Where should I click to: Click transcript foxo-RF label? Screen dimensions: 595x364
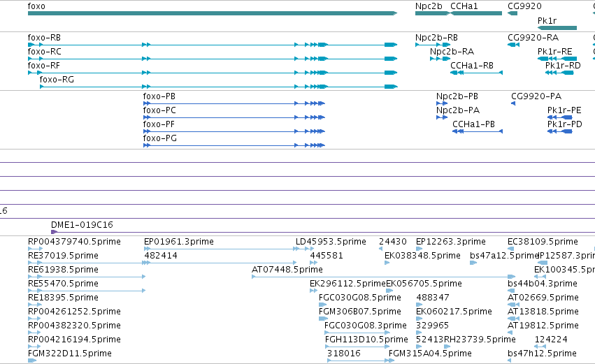pos(43,66)
